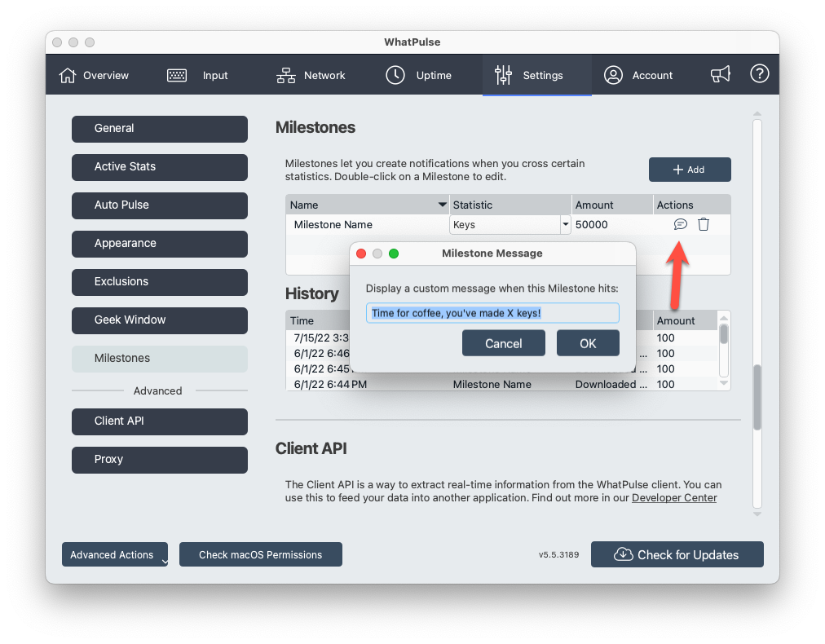Click the keyboard icon for Input

tap(177, 75)
